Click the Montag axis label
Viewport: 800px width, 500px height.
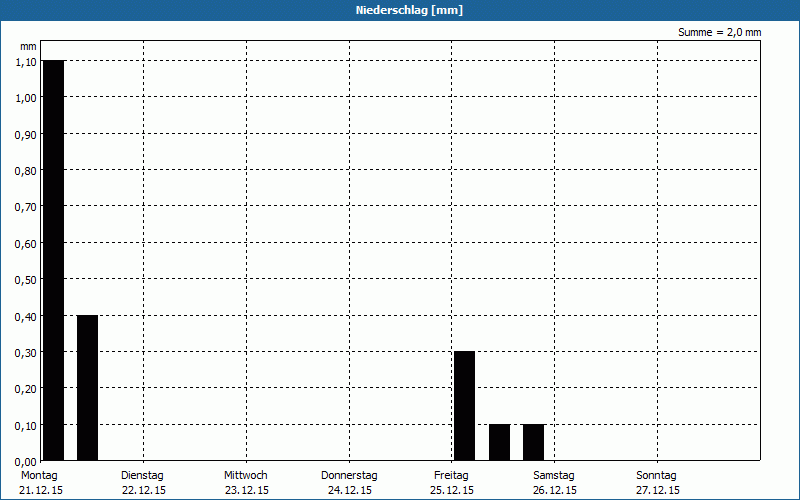click(39, 475)
